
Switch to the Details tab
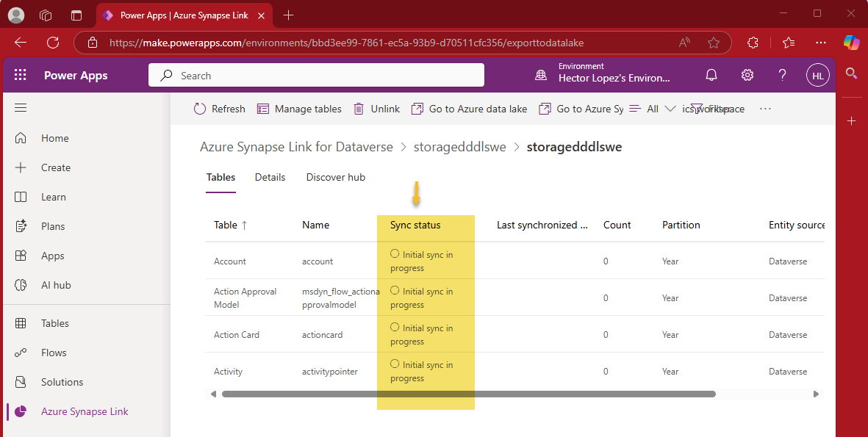(270, 177)
